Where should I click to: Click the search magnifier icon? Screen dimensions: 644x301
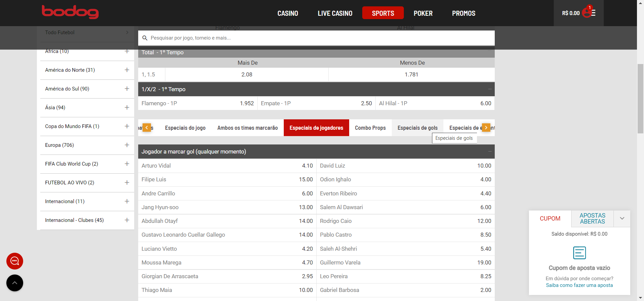145,38
